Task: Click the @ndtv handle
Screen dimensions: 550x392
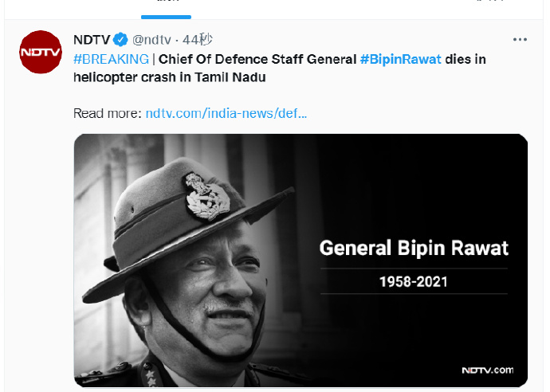Action: tap(151, 40)
